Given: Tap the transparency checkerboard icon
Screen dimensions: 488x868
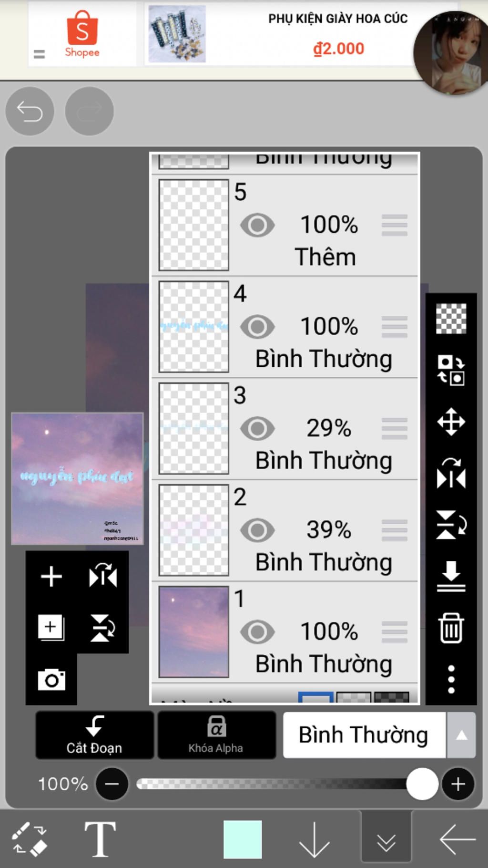Looking at the screenshot, I should [451, 318].
